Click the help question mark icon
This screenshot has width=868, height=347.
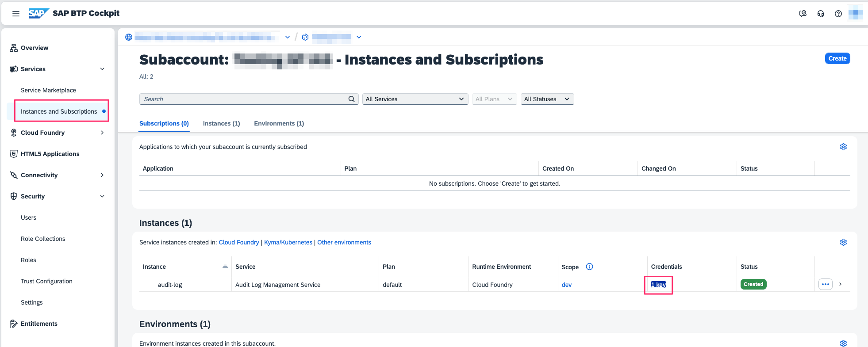[838, 14]
